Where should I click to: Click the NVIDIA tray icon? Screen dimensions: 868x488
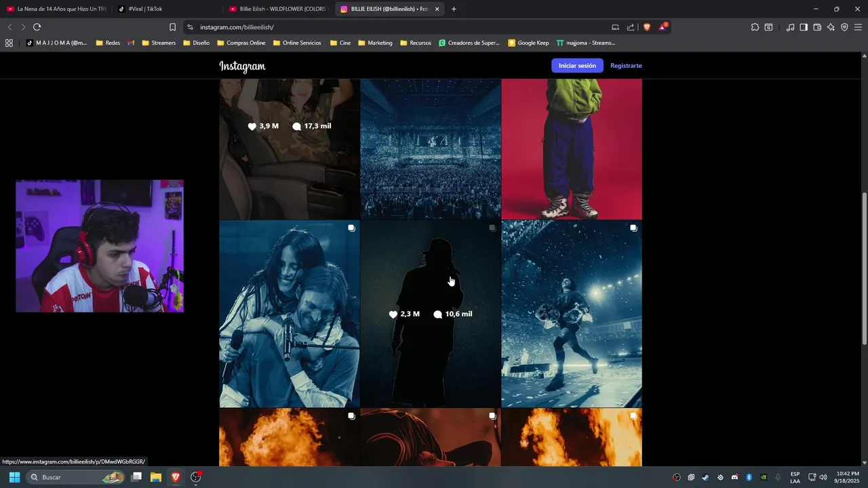pyautogui.click(x=764, y=477)
